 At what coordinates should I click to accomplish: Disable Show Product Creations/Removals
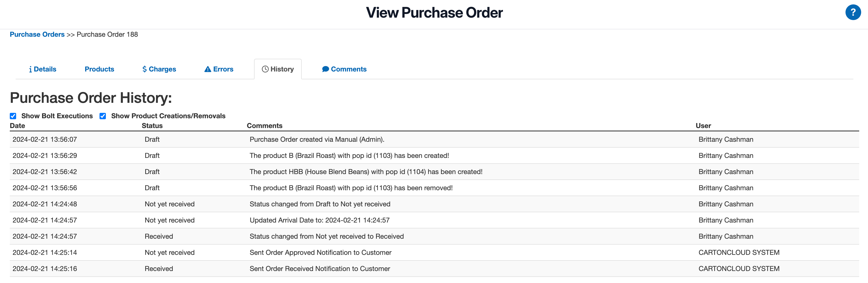point(102,116)
